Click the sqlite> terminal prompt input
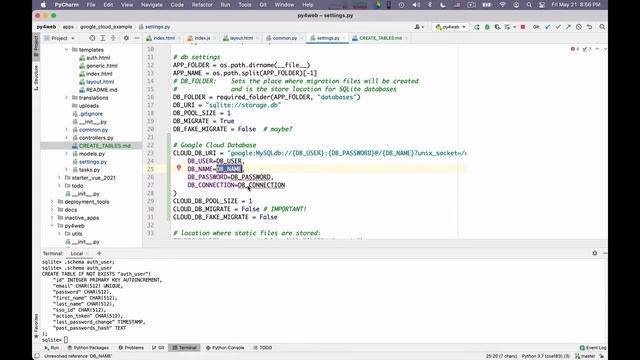Image resolution: width=640 pixels, height=360 pixels. tap(66, 340)
